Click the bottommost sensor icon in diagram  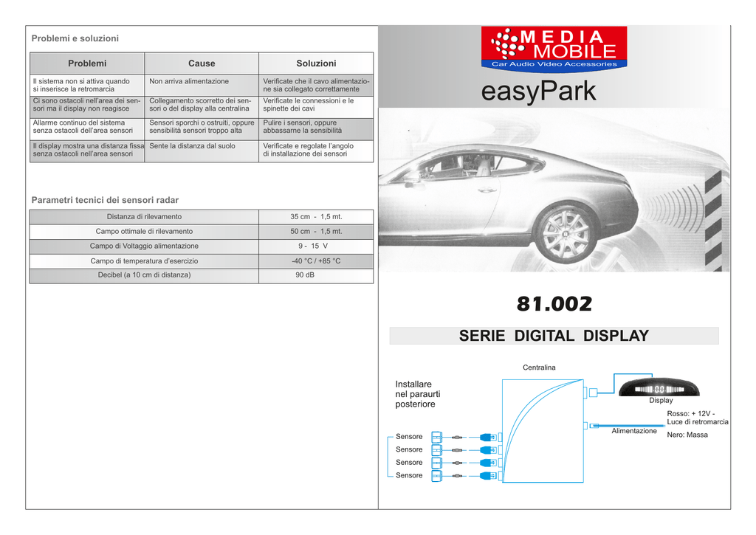(x=436, y=476)
